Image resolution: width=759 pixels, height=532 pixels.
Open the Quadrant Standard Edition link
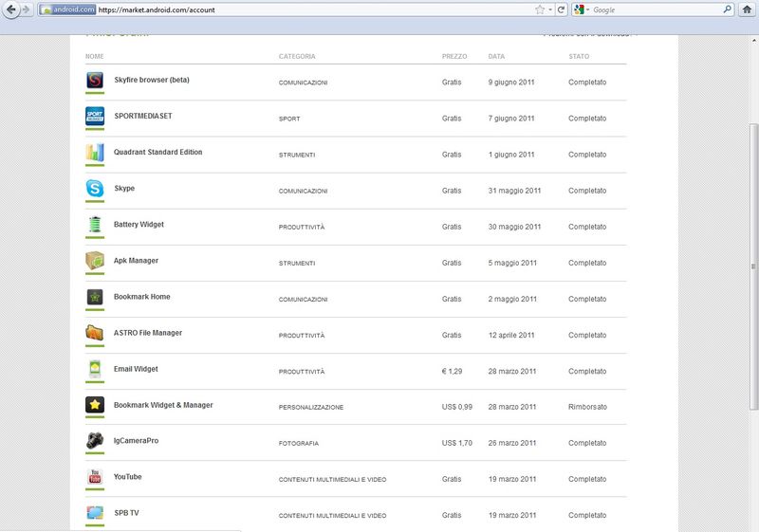tap(157, 152)
